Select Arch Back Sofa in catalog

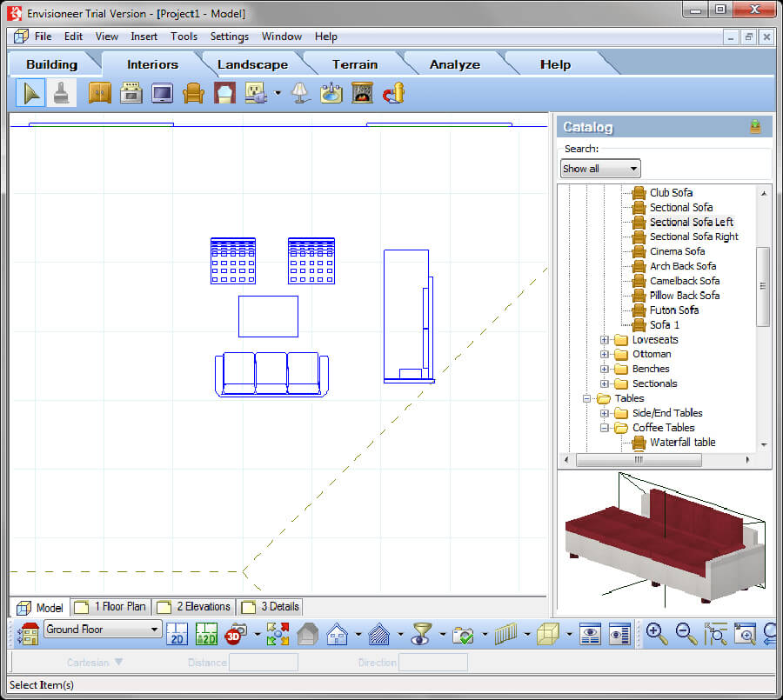pos(683,266)
